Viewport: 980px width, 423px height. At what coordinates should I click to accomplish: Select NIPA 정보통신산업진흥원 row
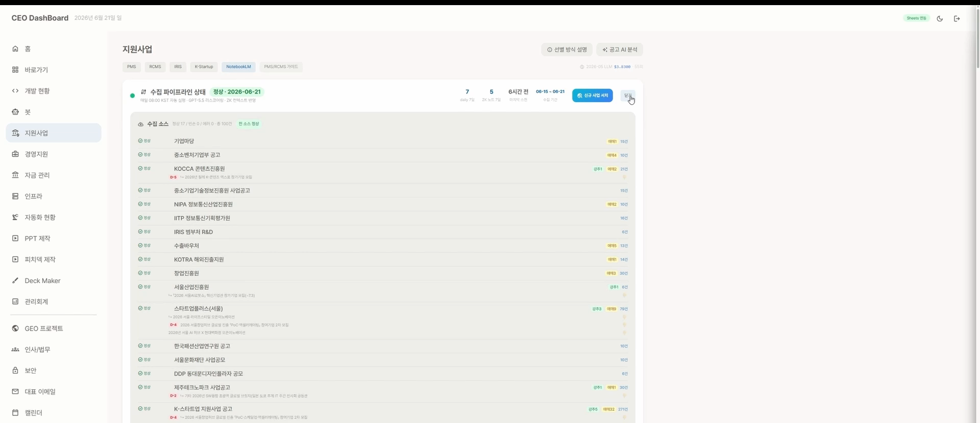point(383,204)
